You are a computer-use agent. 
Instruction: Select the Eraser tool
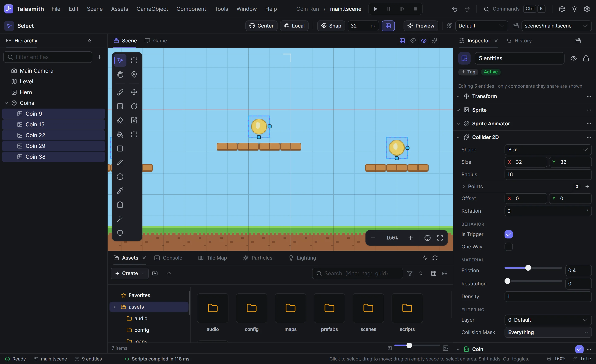[120, 120]
